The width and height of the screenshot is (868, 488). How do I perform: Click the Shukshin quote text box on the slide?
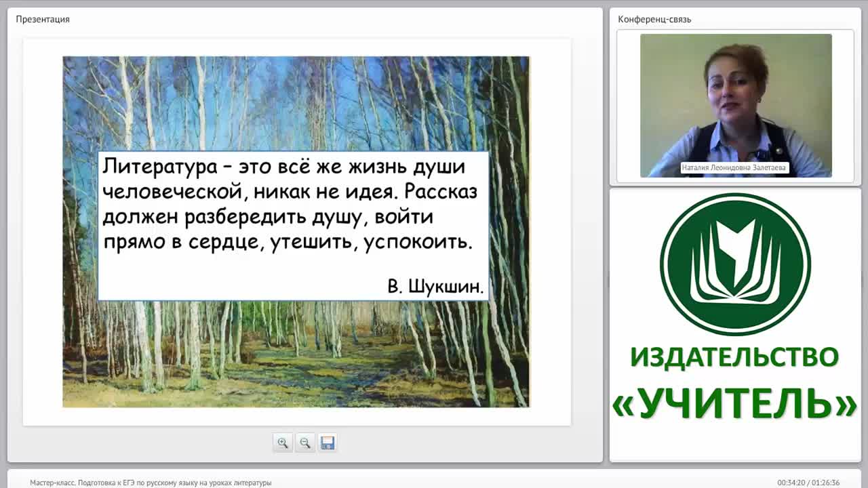point(293,226)
